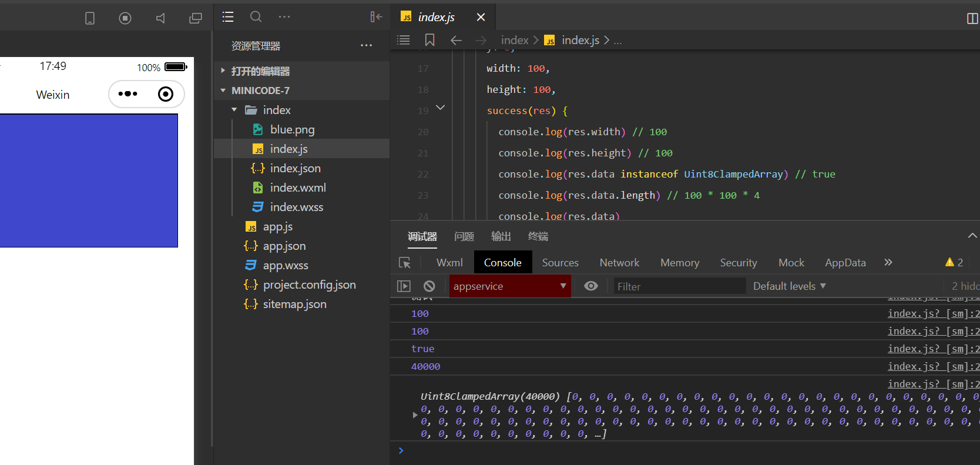980x465 pixels.
Task: Click the simulator mute speaker icon
Action: 160,18
